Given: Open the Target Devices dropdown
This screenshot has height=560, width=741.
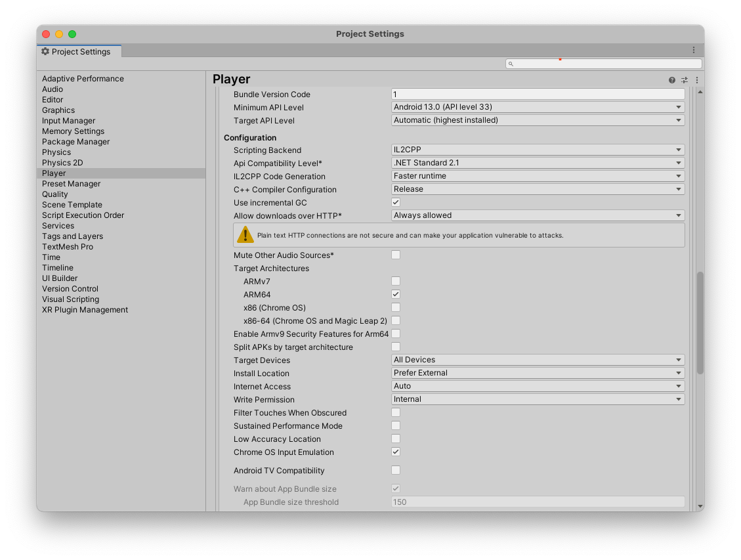Looking at the screenshot, I should 537,359.
